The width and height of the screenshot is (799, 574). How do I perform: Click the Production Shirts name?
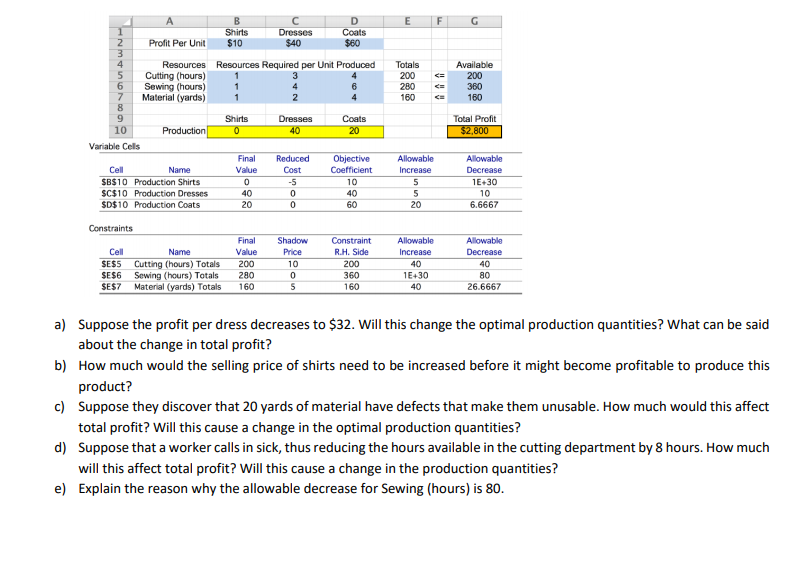(x=167, y=182)
